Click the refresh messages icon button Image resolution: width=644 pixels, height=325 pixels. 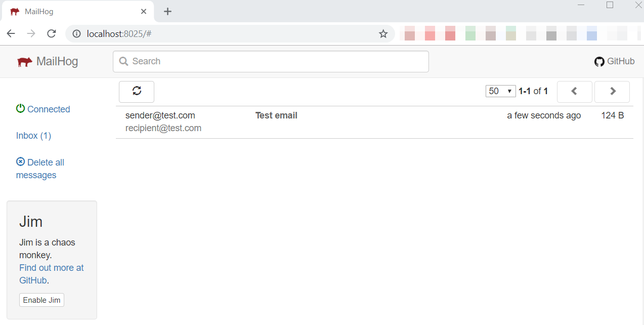pos(137,91)
